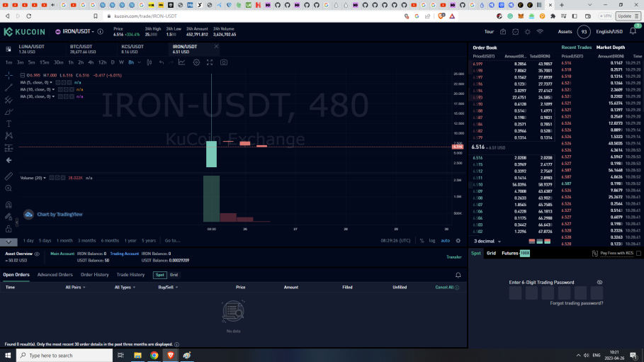Open the Buy/Sell filter dropdown
Screen dimensions: 644x362
point(168,287)
